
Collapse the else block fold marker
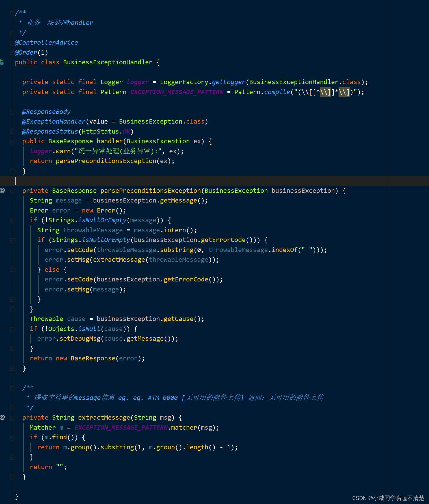click(12, 270)
